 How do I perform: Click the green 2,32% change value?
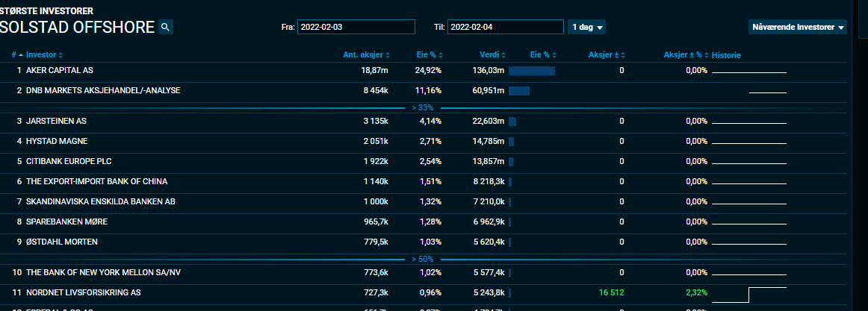[x=696, y=293]
